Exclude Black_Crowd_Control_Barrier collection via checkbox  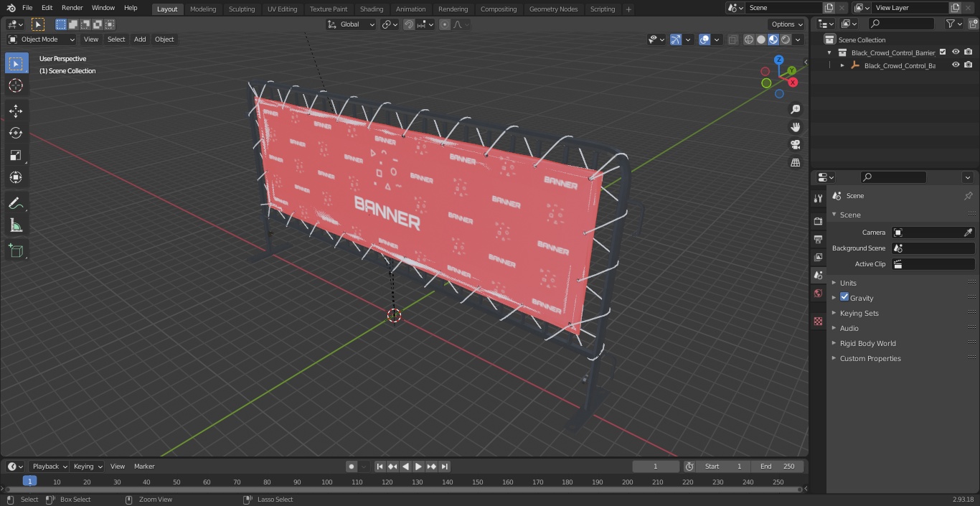943,52
